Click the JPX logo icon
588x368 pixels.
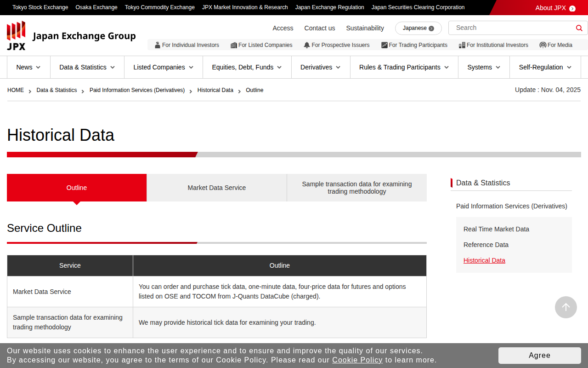[x=16, y=35]
